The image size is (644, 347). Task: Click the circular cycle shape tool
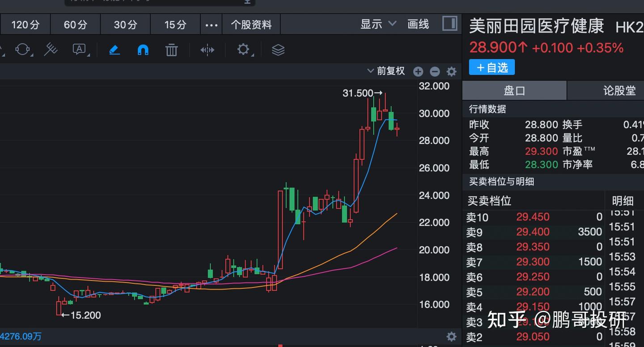point(21,50)
